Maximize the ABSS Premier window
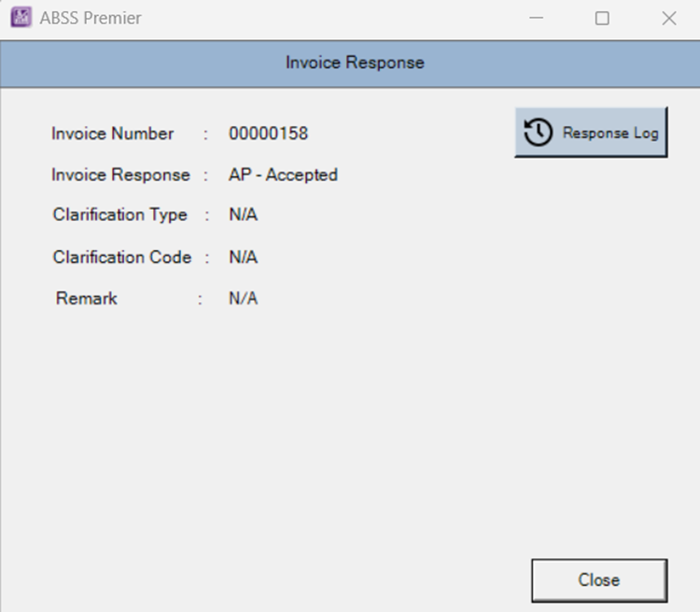The width and height of the screenshot is (700, 612). [x=602, y=19]
